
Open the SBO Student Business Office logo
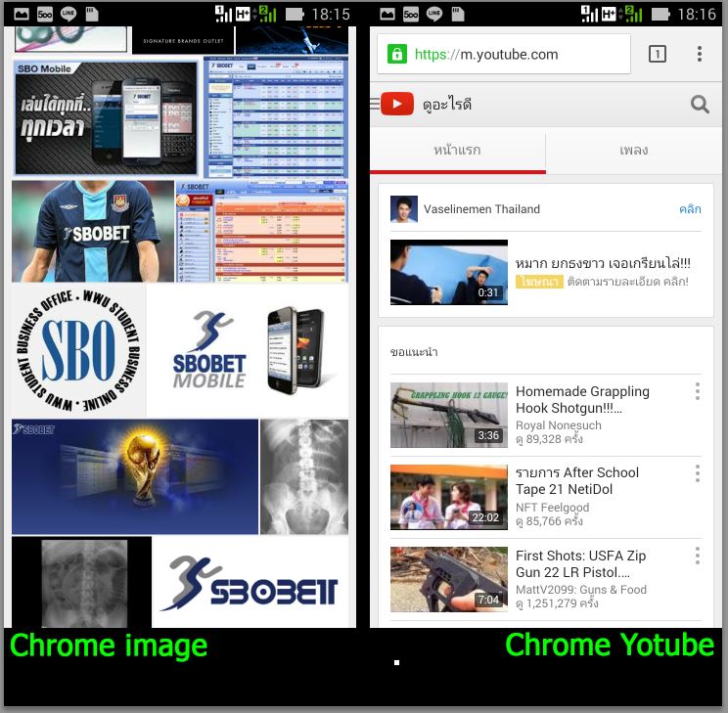78,351
